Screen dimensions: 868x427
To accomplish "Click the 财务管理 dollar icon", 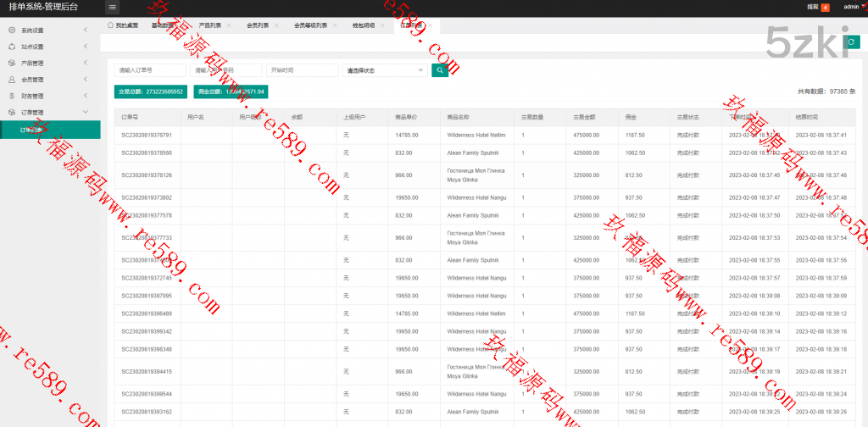I will tap(12, 96).
